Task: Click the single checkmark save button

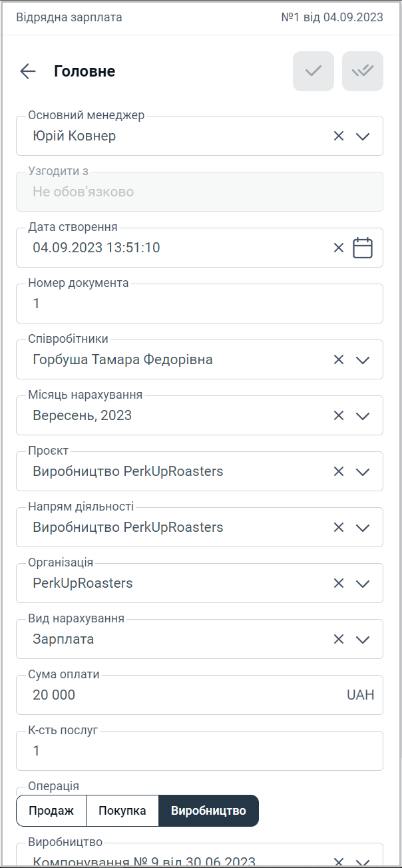Action: 313,71
